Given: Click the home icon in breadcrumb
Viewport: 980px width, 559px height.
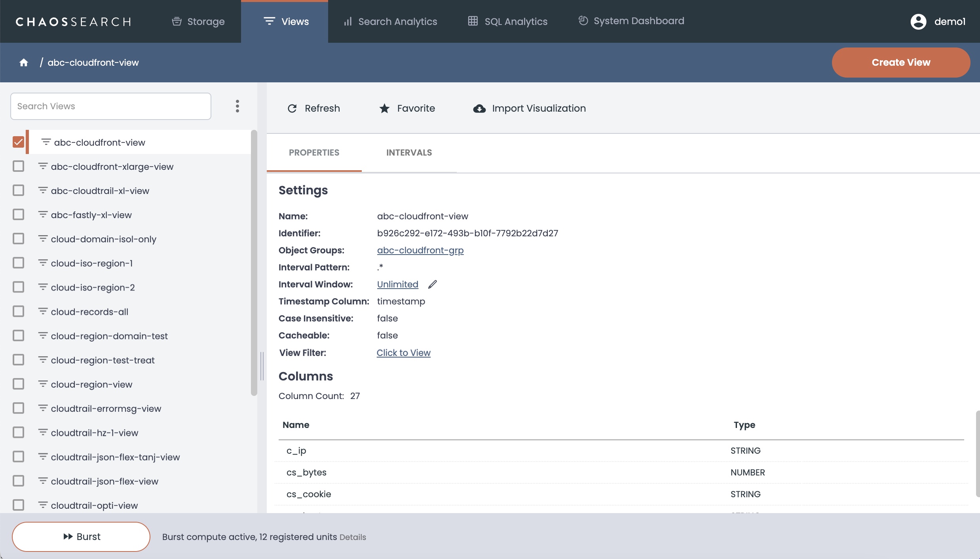Looking at the screenshot, I should pos(24,63).
